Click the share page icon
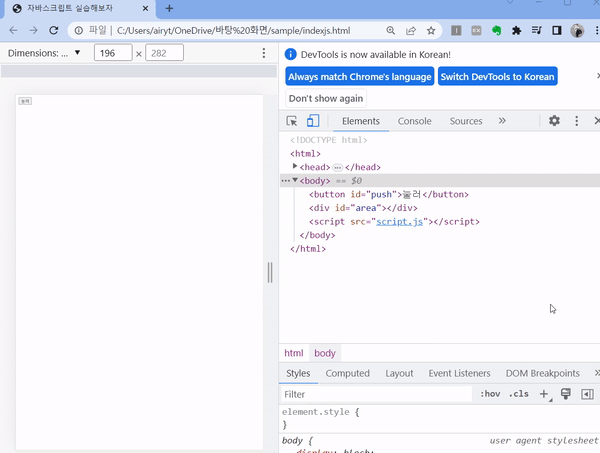This screenshot has width=600, height=453. point(411,31)
